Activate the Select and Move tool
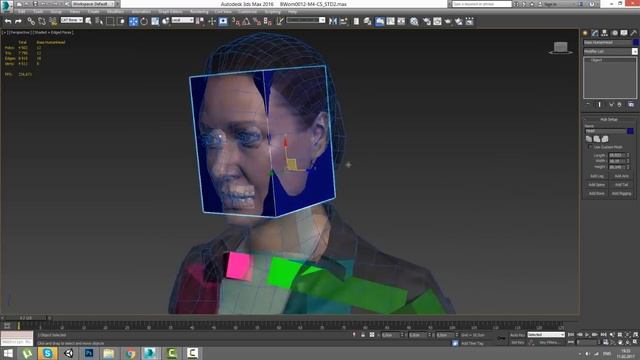The width and height of the screenshot is (640, 360). coord(133,21)
